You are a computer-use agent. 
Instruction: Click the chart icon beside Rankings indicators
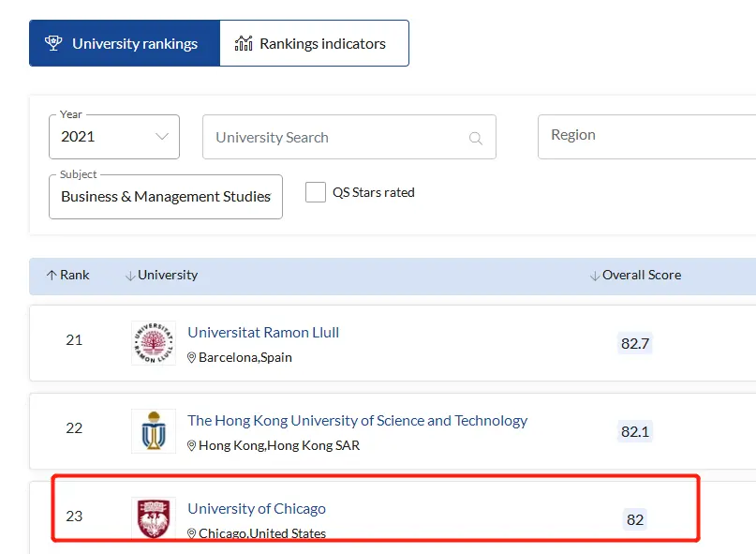click(244, 43)
